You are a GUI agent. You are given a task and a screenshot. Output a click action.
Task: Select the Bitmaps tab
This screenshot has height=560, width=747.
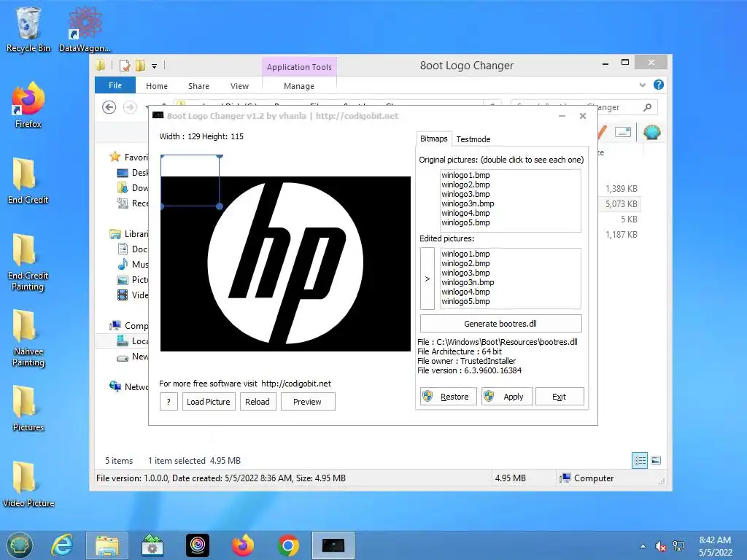click(433, 139)
